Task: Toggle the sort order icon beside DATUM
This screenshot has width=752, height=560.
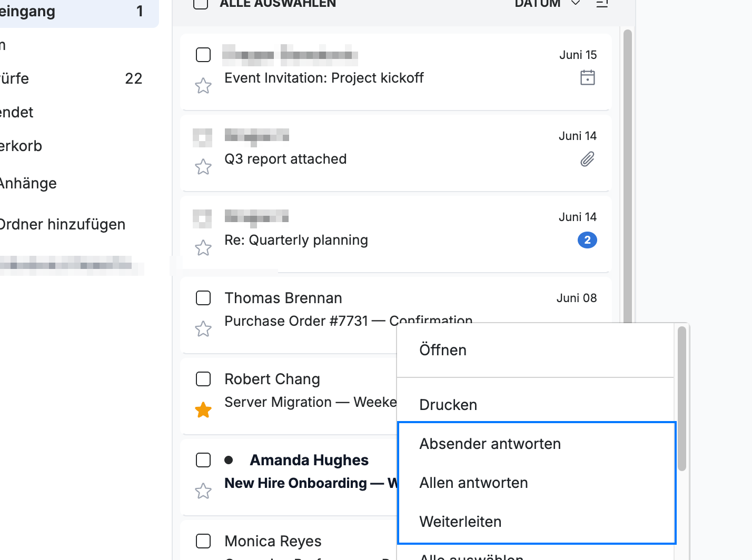Action: click(602, 3)
